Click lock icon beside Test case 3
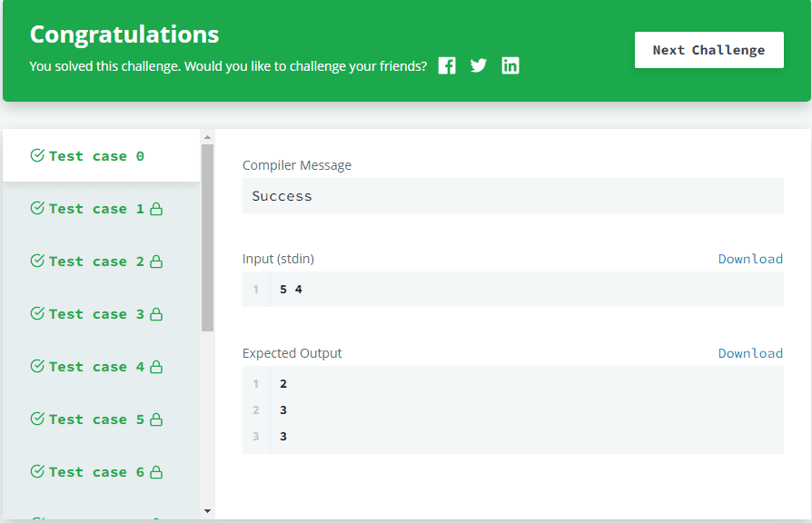 (x=156, y=314)
